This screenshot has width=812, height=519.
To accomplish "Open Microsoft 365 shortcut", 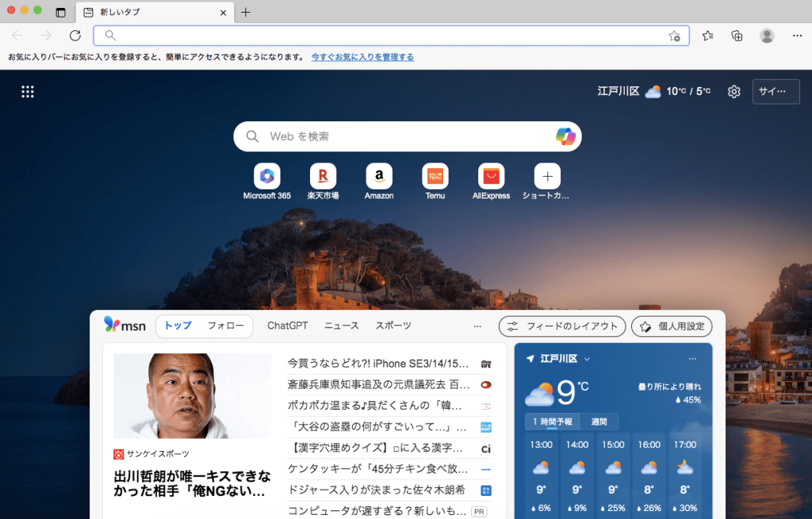I will pos(267,181).
